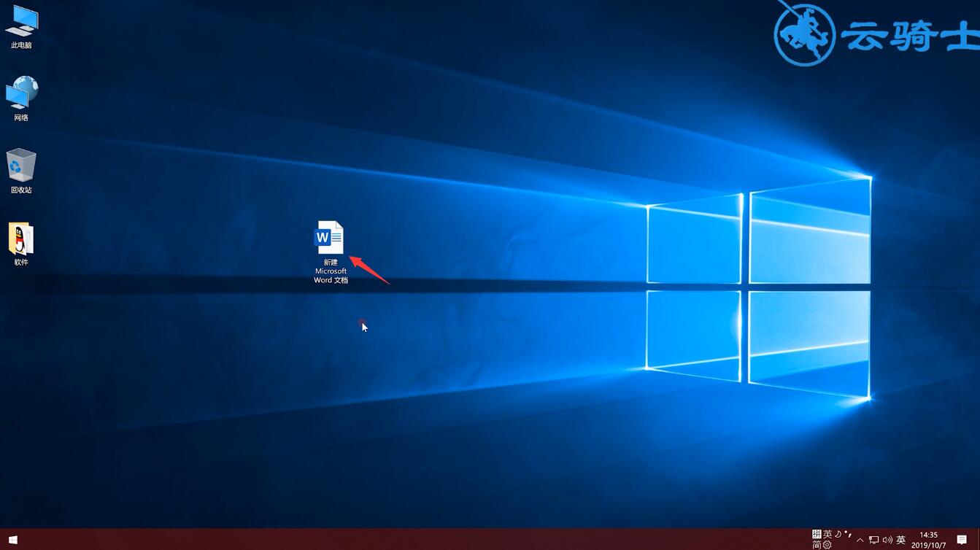Click the IME moon icon
The image size is (980, 550).
(838, 534)
